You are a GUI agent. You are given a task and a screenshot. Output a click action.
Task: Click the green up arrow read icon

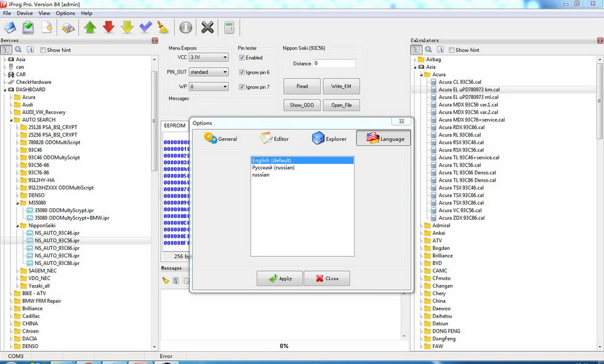[90, 28]
